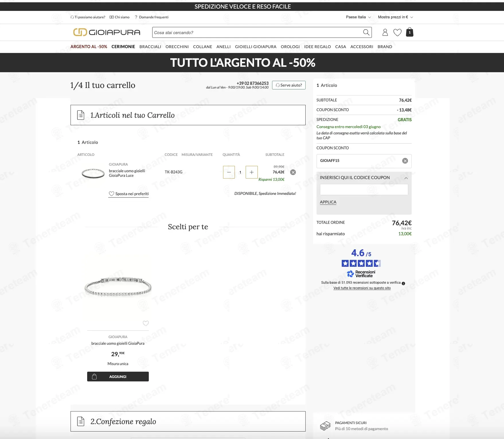Click the 4.6/5 rating score

[x=361, y=253]
